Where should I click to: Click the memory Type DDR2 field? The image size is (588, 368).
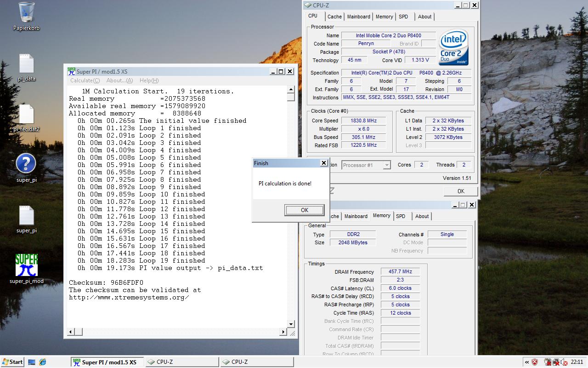[x=353, y=234]
